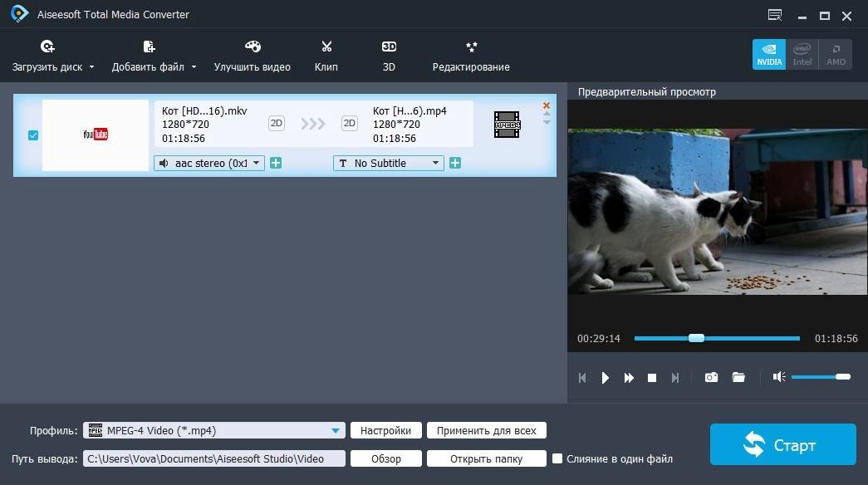This screenshot has width=868, height=485.
Task: Click the source 2D mode badge
Action: [277, 123]
